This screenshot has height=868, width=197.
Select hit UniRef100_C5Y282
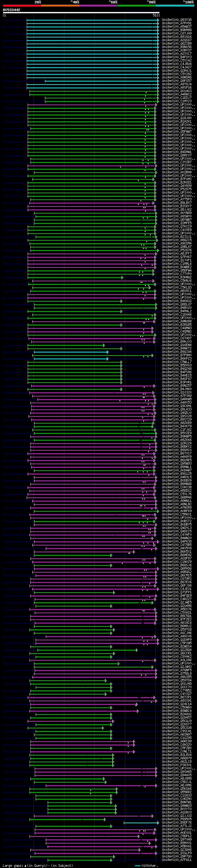[177, 74]
